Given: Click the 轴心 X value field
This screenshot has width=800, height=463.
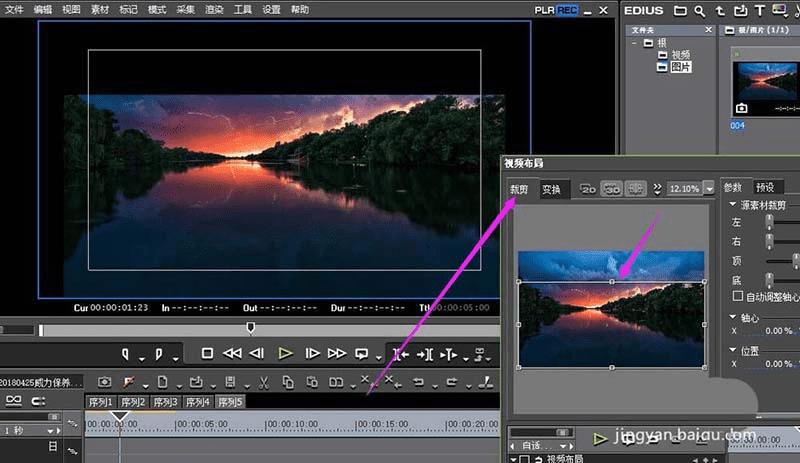Looking at the screenshot, I should (x=779, y=331).
